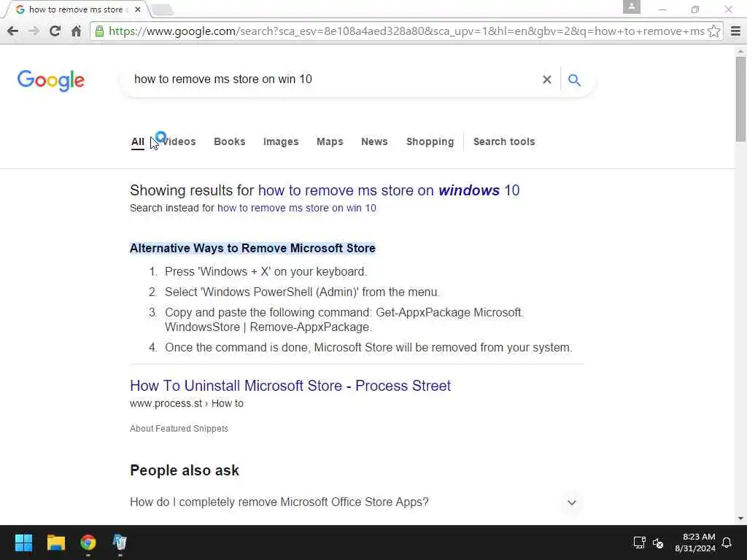Viewport: 747px width, 560px height.
Task: Bookmark this page with the star icon
Action: click(x=713, y=31)
